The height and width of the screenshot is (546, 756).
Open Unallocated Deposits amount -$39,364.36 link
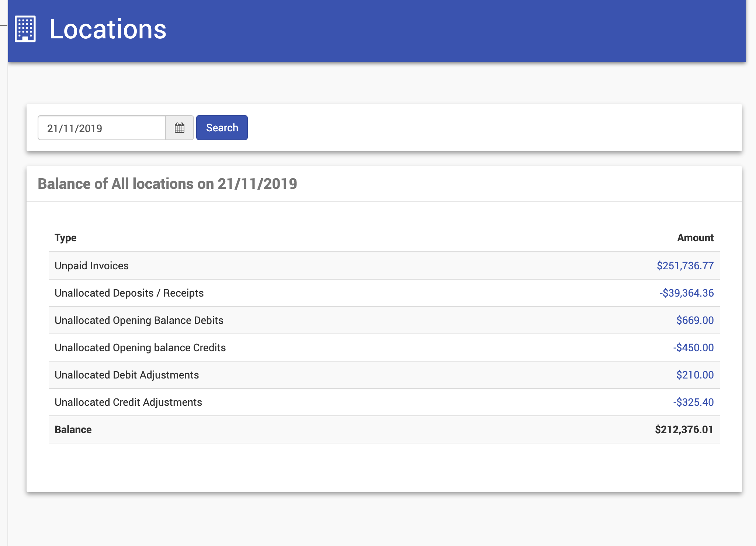tap(686, 293)
